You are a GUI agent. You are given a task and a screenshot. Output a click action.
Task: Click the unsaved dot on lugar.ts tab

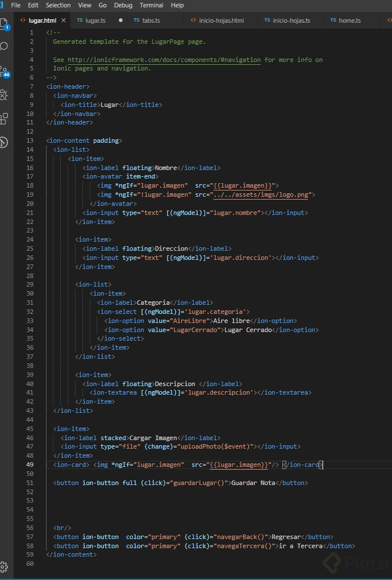pyautogui.click(x=120, y=20)
